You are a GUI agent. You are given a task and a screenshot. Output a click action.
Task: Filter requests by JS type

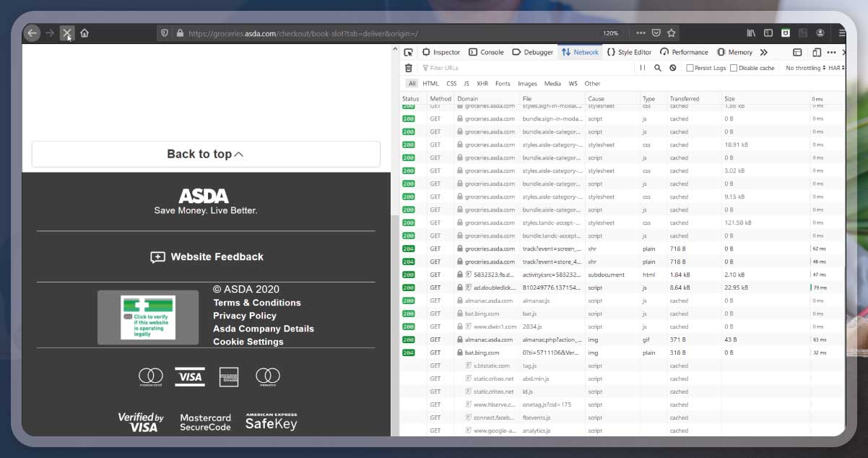pyautogui.click(x=466, y=84)
